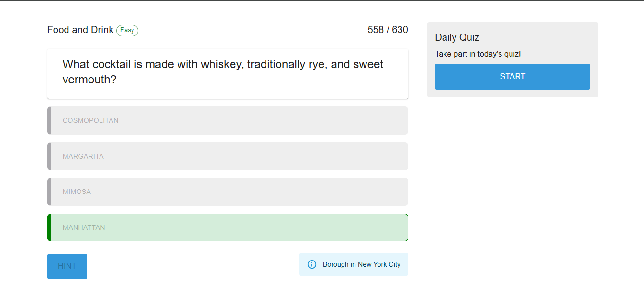Choose the MARGARITA answer option
Viewport: 644px width, 284px height.
point(228,156)
